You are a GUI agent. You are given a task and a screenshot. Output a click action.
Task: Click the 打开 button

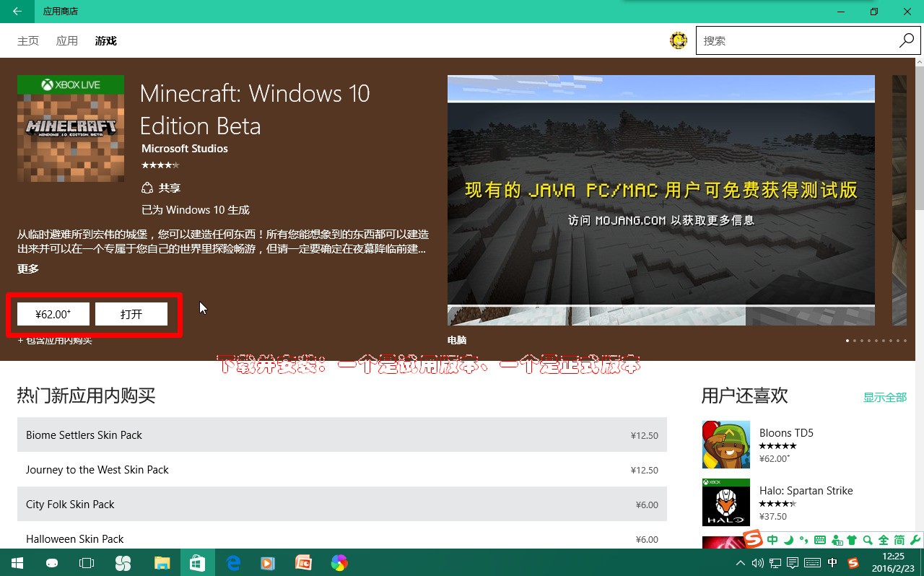coord(131,314)
